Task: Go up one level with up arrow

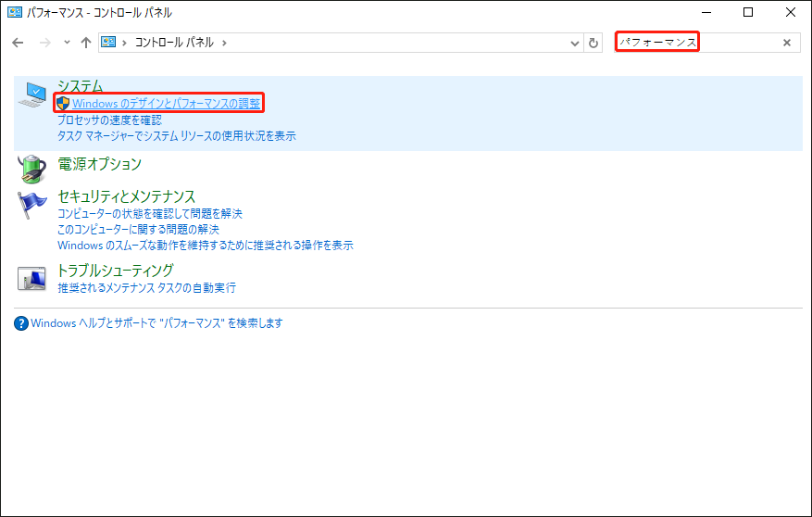Action: coord(86,43)
